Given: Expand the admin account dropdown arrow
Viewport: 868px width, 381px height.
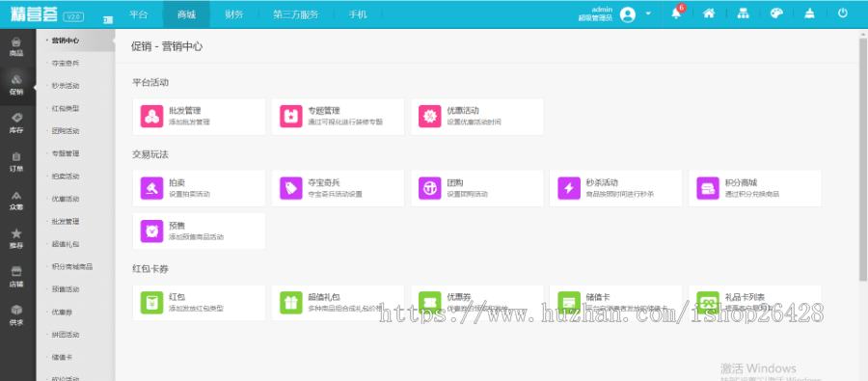Looking at the screenshot, I should point(648,14).
